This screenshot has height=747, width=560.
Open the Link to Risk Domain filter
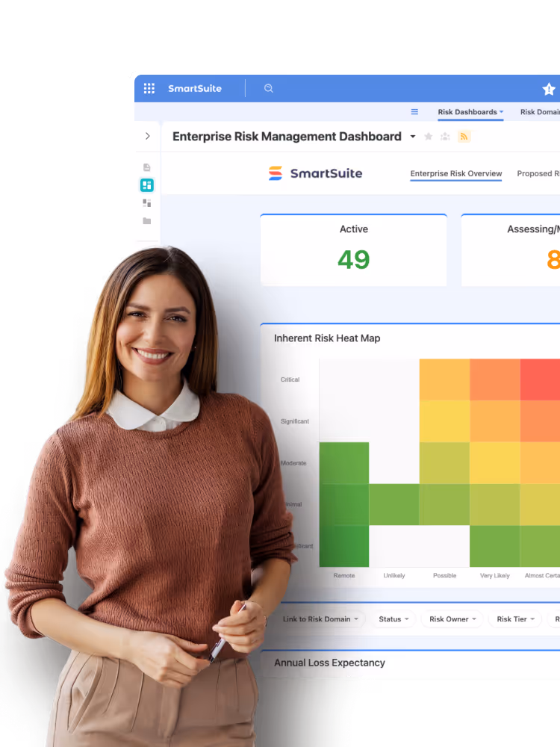coord(320,619)
